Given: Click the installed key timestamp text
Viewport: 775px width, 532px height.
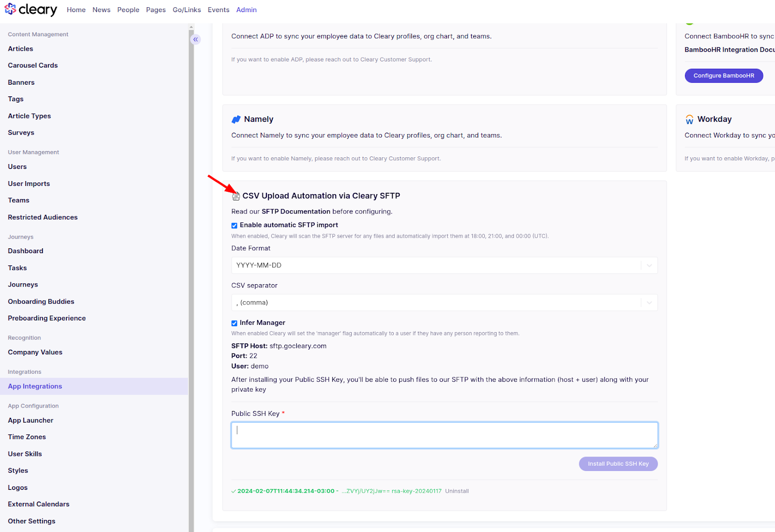Looking at the screenshot, I should point(286,491).
